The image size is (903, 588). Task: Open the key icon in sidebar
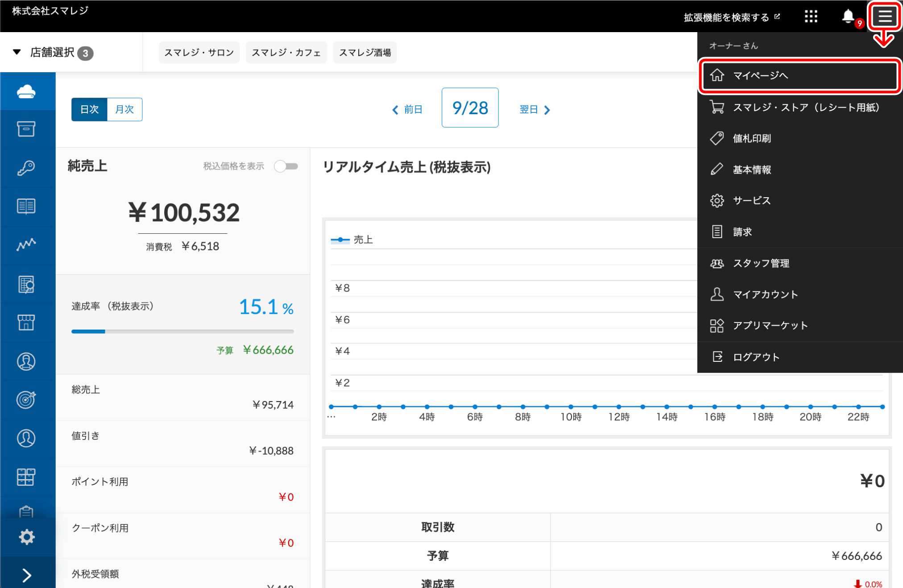tap(26, 168)
